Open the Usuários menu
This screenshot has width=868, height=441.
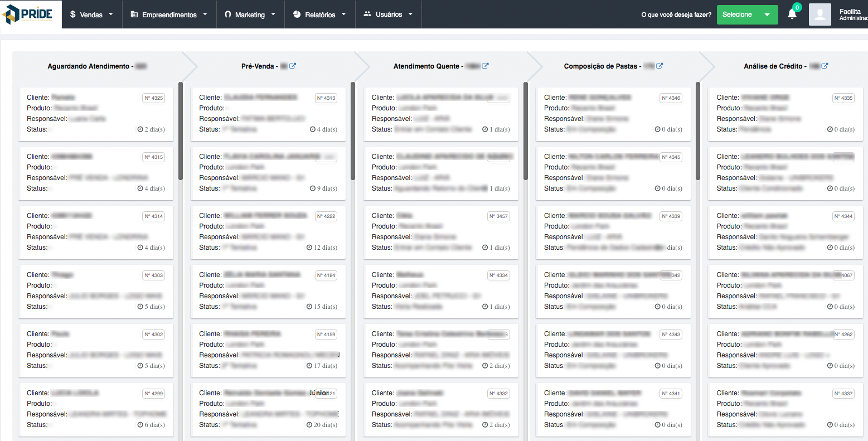pyautogui.click(x=388, y=14)
